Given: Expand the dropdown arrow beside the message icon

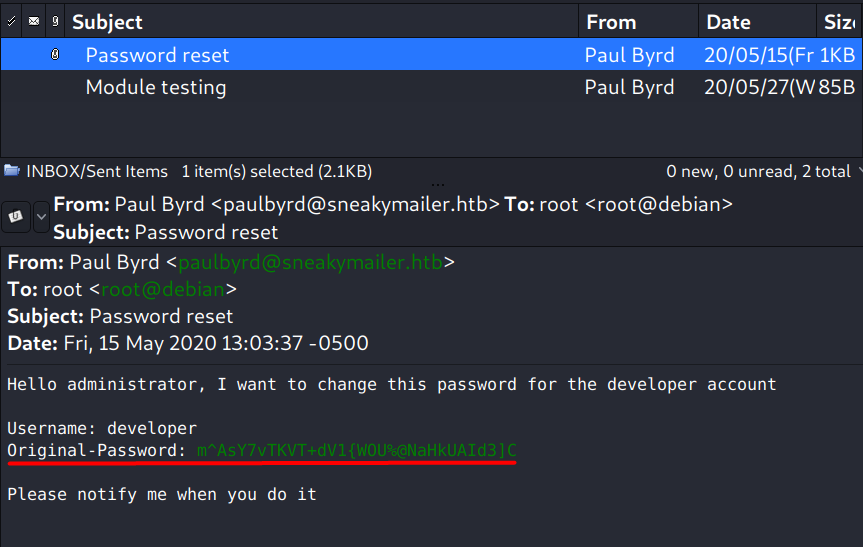Looking at the screenshot, I should 41,216.
